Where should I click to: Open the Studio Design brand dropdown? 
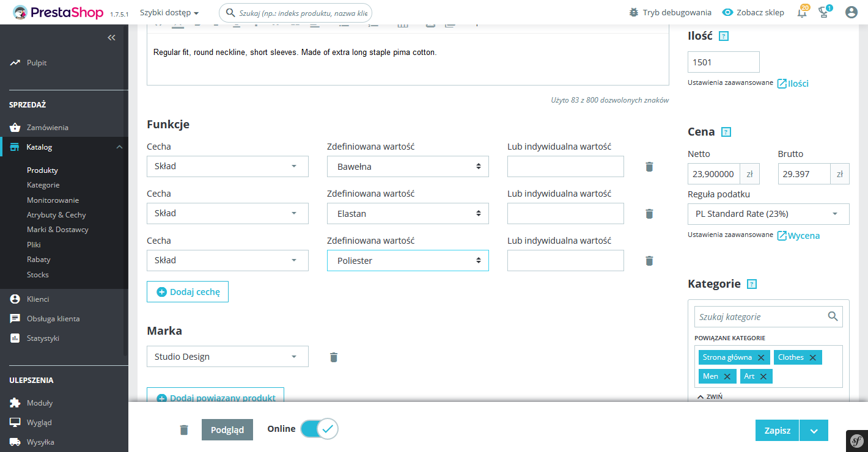pyautogui.click(x=227, y=357)
